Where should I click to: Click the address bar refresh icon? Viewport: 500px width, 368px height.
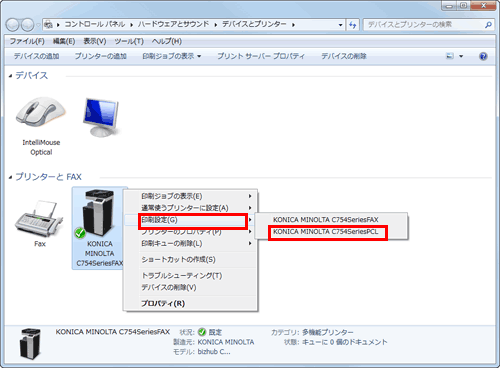click(353, 25)
